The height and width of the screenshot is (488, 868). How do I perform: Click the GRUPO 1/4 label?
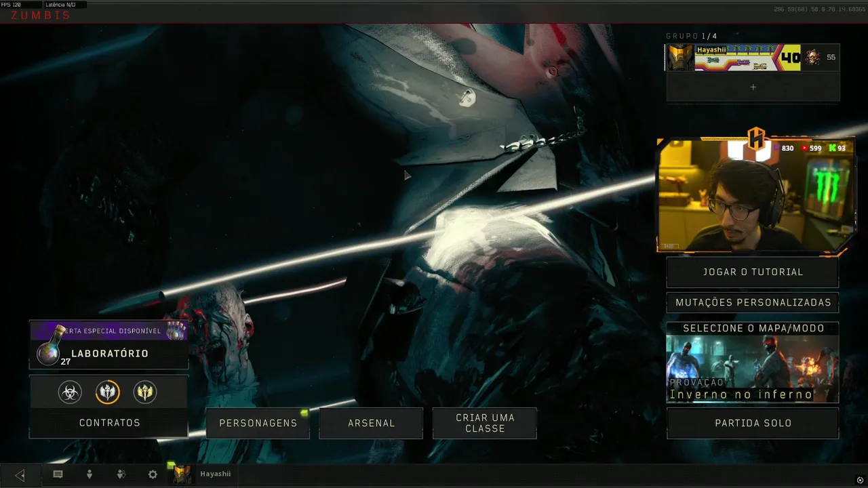point(691,36)
